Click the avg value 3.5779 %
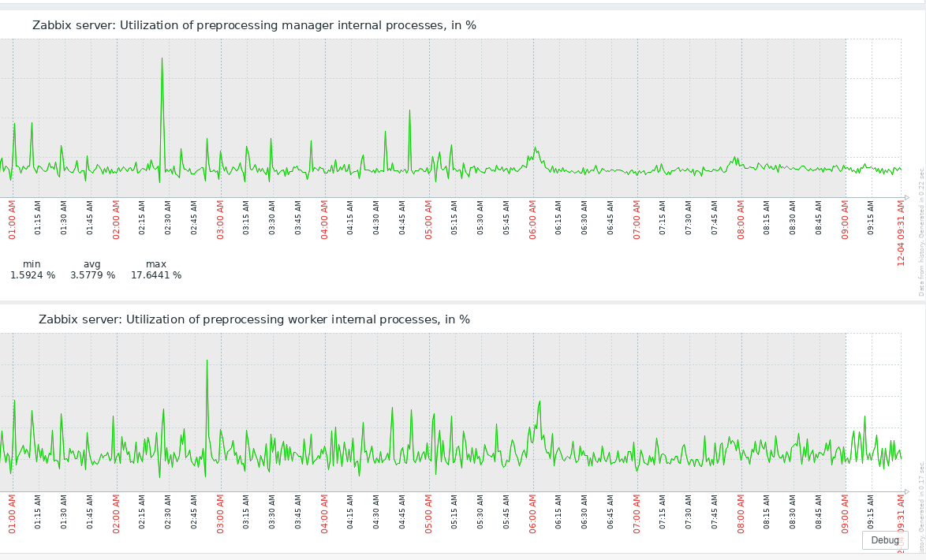926x560 pixels. pos(93,275)
